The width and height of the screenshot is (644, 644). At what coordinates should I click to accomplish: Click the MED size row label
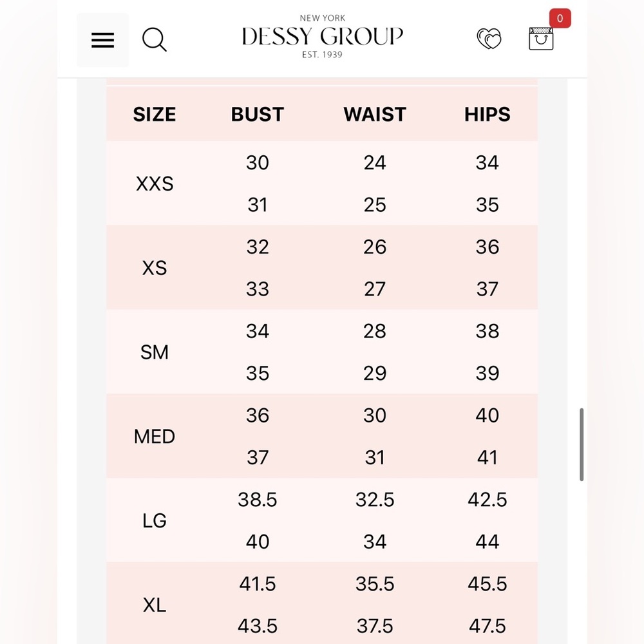(155, 436)
